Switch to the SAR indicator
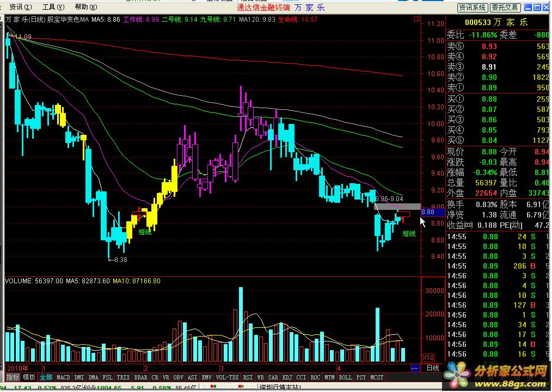 [273, 377]
